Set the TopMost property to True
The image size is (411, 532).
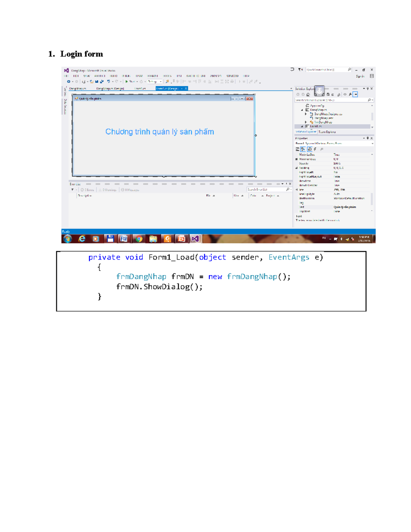pyautogui.click(x=346, y=212)
